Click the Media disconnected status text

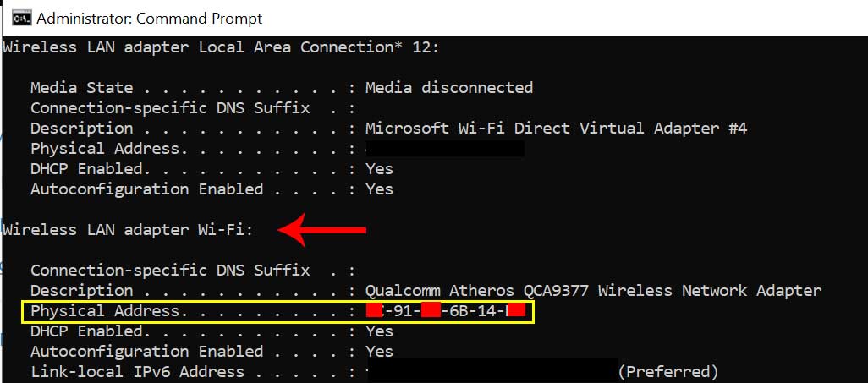click(x=449, y=87)
